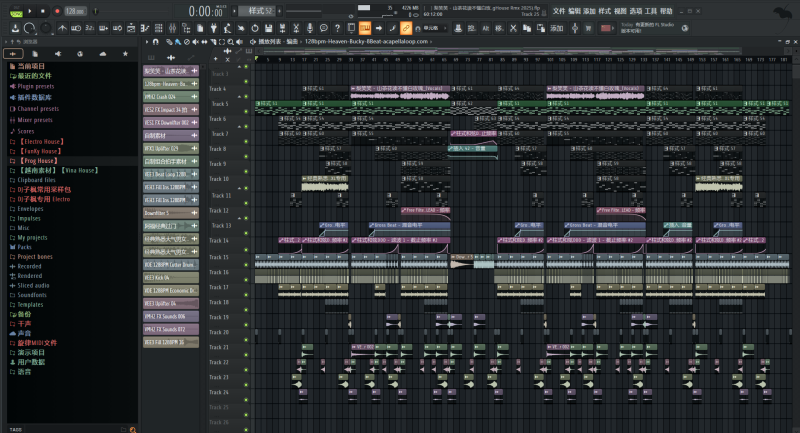800x433 pixels.
Task: Toggle the playlist magnet snap icon
Action: pos(156,42)
